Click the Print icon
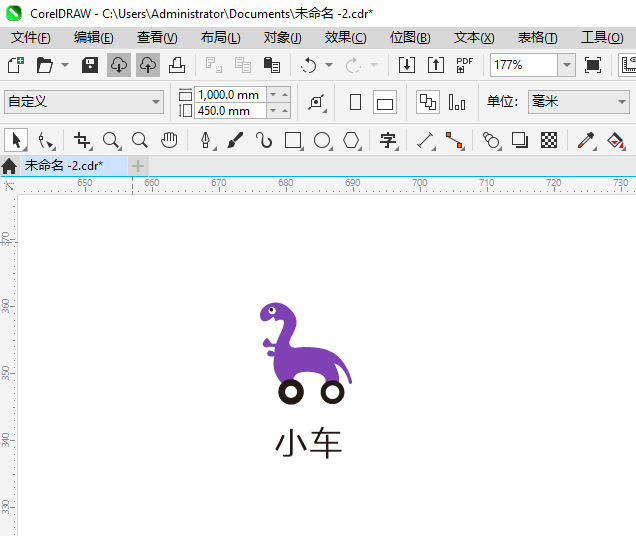This screenshot has width=636, height=536. [177, 65]
